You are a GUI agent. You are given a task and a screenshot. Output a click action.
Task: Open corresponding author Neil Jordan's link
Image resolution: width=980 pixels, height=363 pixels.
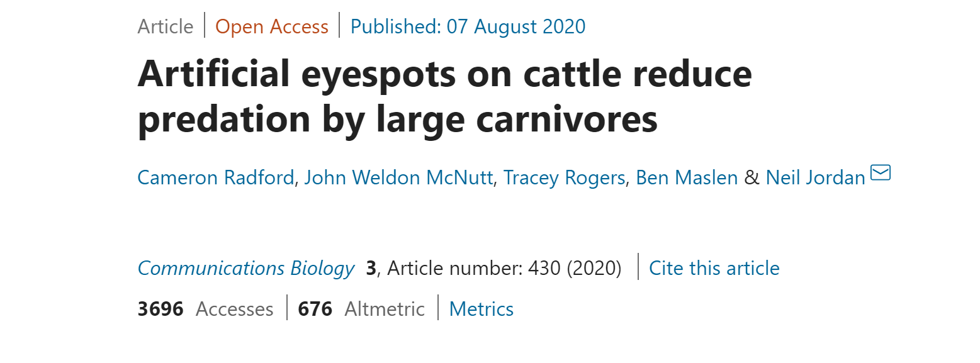click(815, 178)
